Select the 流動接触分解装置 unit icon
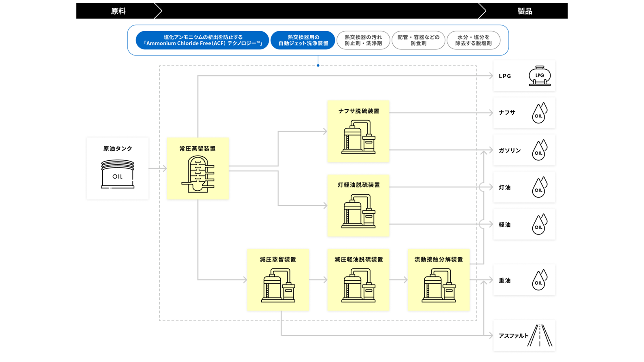This screenshot has width=644, height=362. [439, 286]
